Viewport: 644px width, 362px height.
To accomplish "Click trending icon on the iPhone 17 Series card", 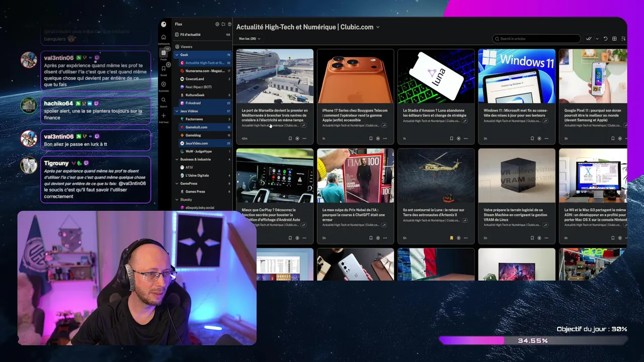I will tap(384, 126).
